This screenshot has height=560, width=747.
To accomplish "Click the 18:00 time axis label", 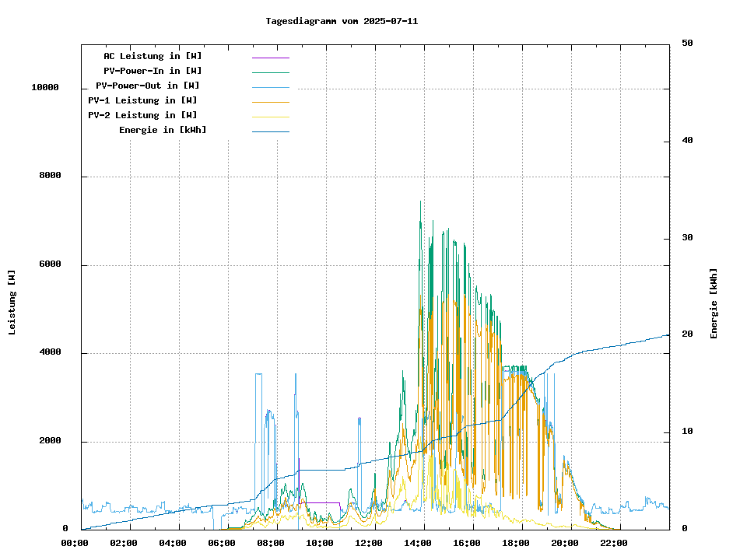I will tap(516, 542).
